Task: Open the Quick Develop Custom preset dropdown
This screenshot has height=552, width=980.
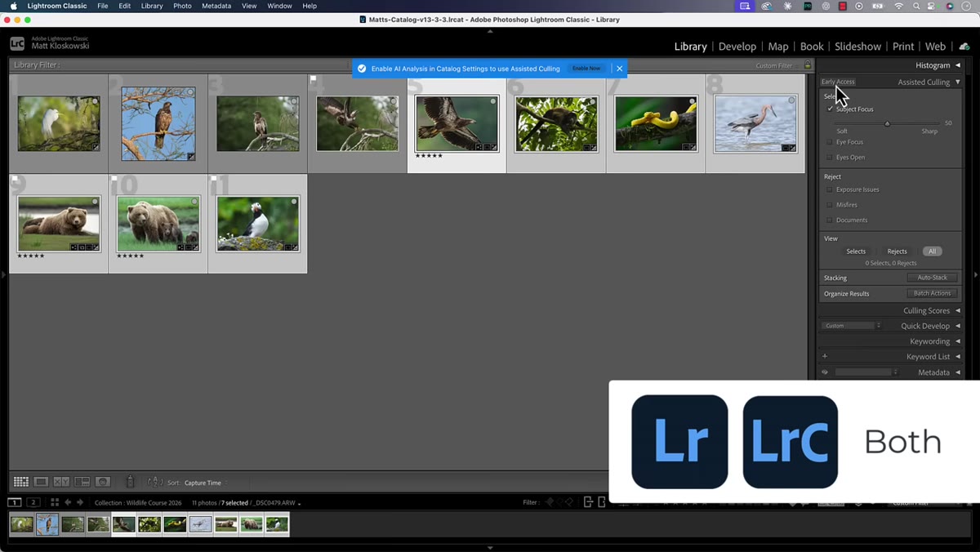Action: click(x=852, y=326)
